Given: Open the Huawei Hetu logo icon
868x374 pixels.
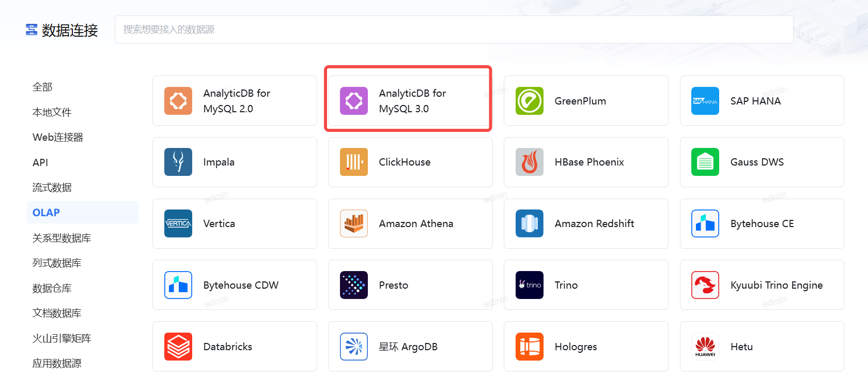Looking at the screenshot, I should [705, 346].
